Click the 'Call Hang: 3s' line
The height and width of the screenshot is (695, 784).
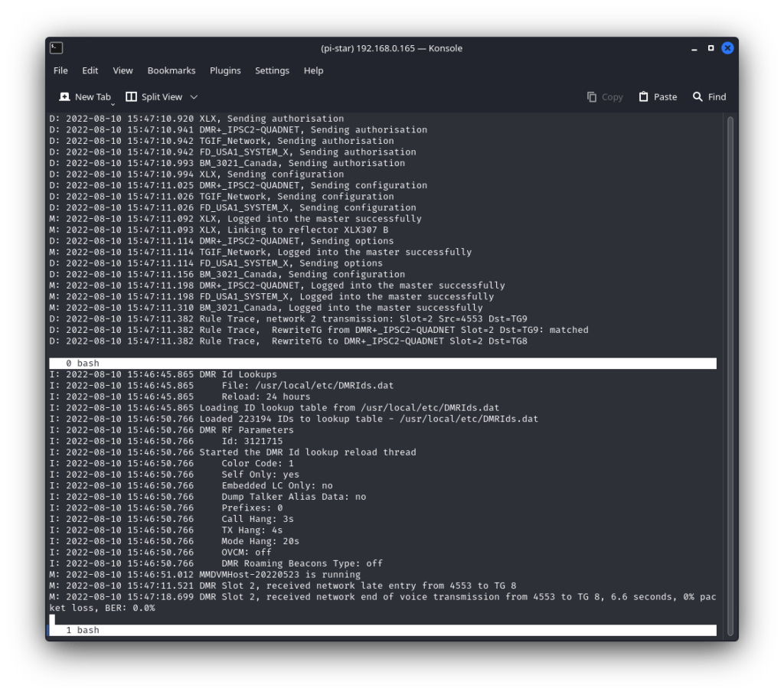(x=171, y=519)
